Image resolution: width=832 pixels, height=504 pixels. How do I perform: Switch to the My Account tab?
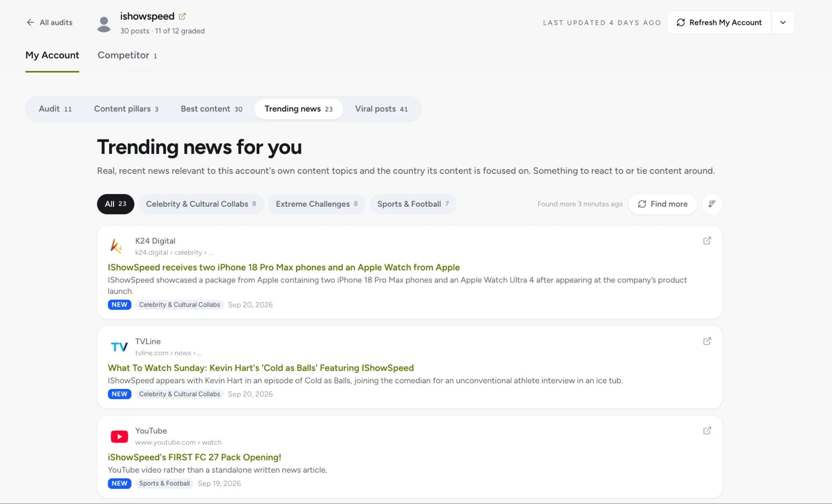click(52, 55)
